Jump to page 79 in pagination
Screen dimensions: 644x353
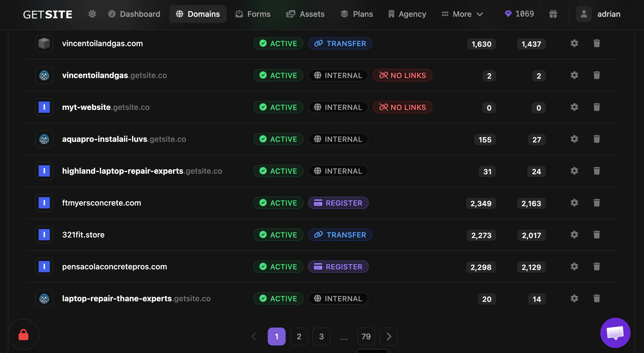pyautogui.click(x=366, y=336)
